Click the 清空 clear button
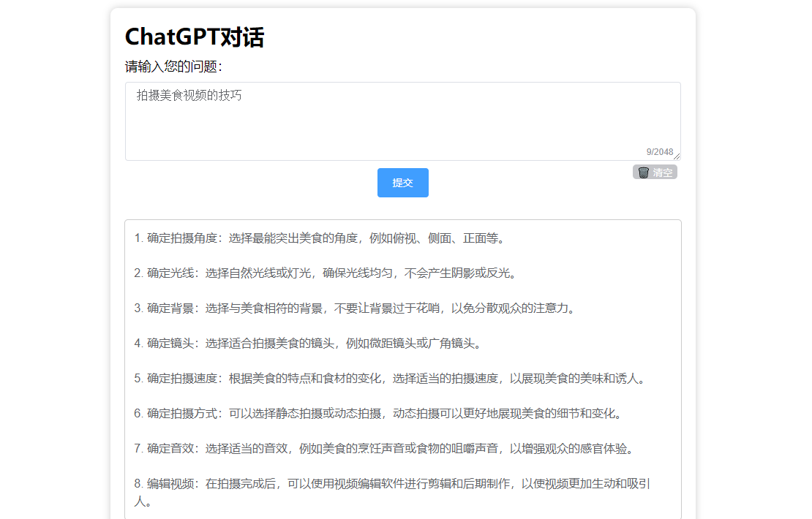 click(655, 173)
